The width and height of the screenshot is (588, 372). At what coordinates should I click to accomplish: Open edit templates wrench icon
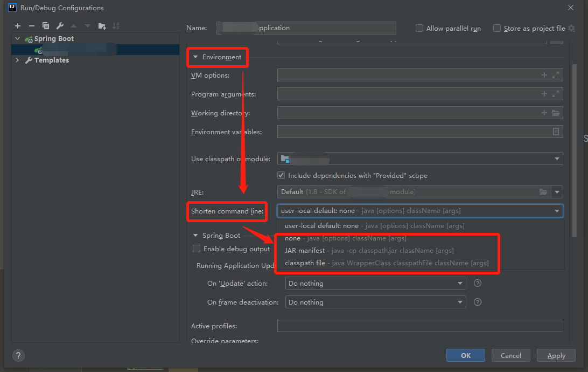(x=60, y=26)
